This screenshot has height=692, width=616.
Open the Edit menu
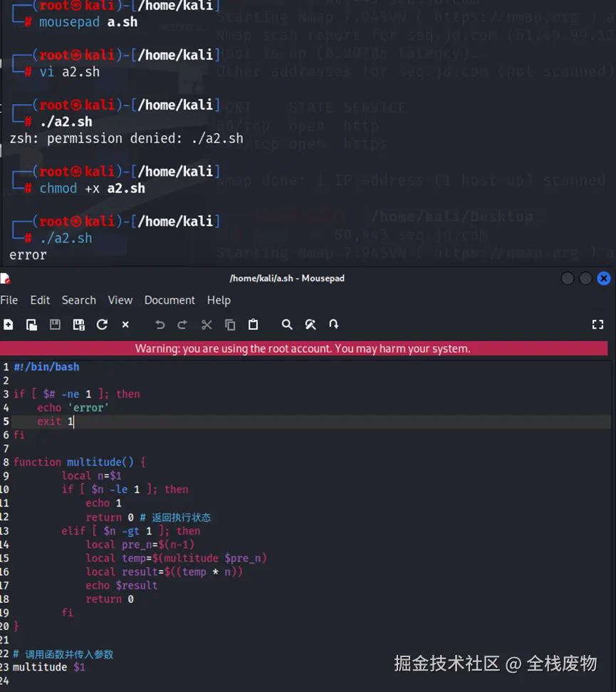tap(40, 300)
